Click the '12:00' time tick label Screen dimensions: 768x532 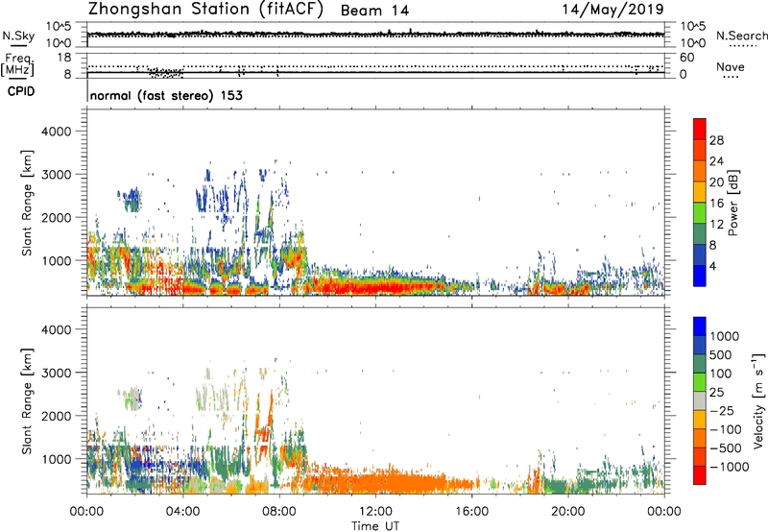point(375,512)
